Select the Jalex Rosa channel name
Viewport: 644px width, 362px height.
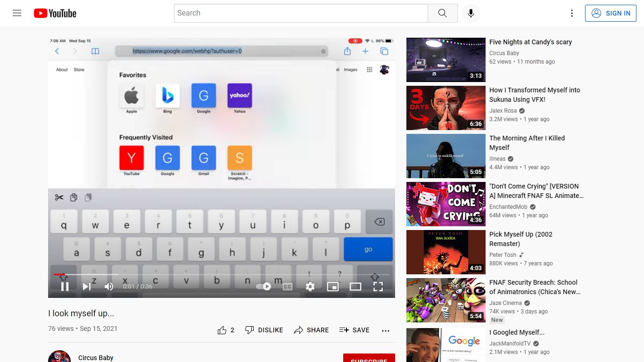(x=503, y=111)
